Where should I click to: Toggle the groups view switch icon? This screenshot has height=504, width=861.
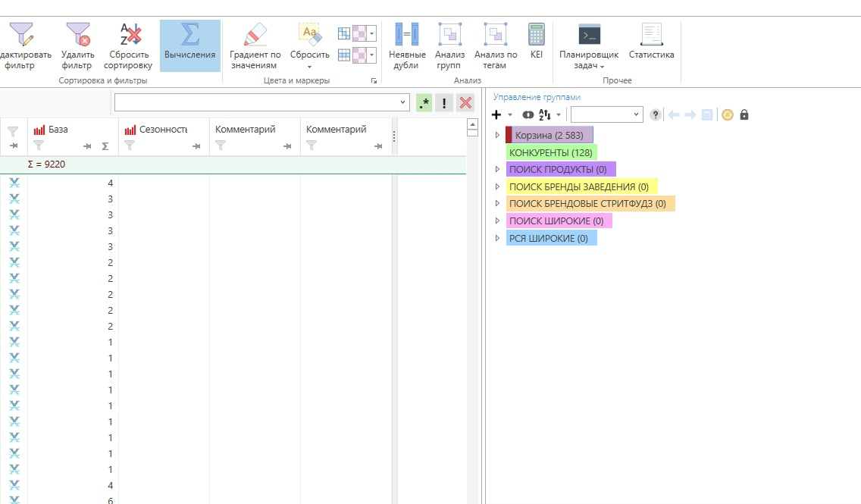pos(528,114)
